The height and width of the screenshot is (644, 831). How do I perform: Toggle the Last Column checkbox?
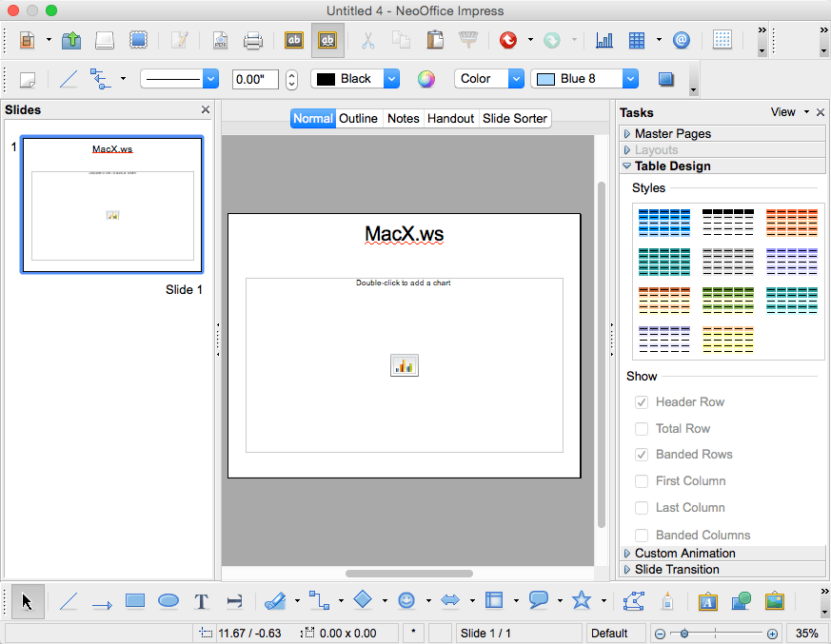pyautogui.click(x=642, y=508)
